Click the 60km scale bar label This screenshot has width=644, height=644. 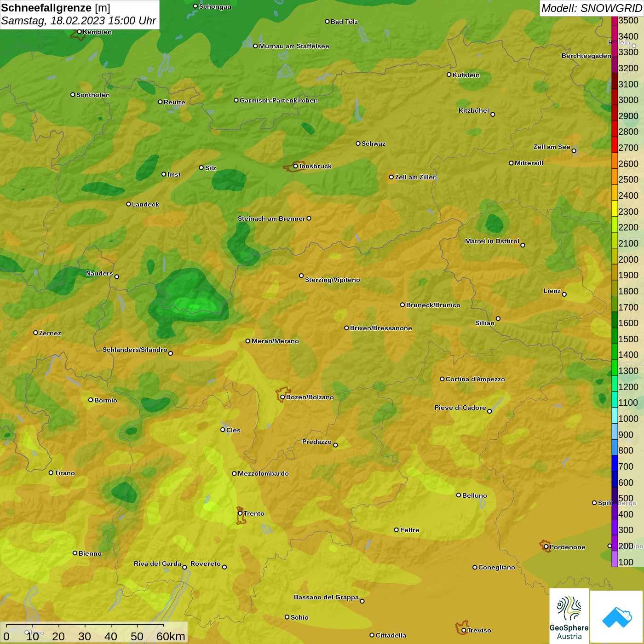point(171,636)
